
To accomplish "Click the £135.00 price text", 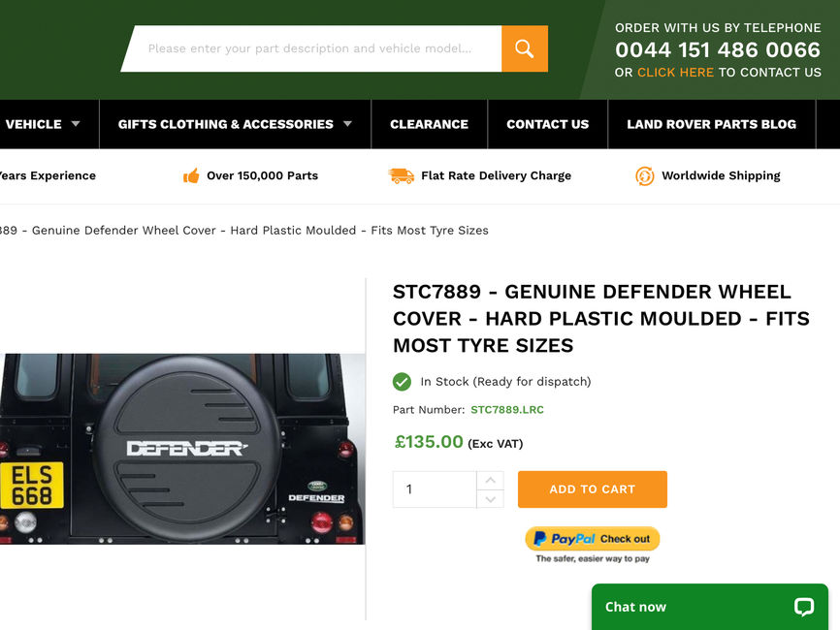I will pyautogui.click(x=429, y=442).
